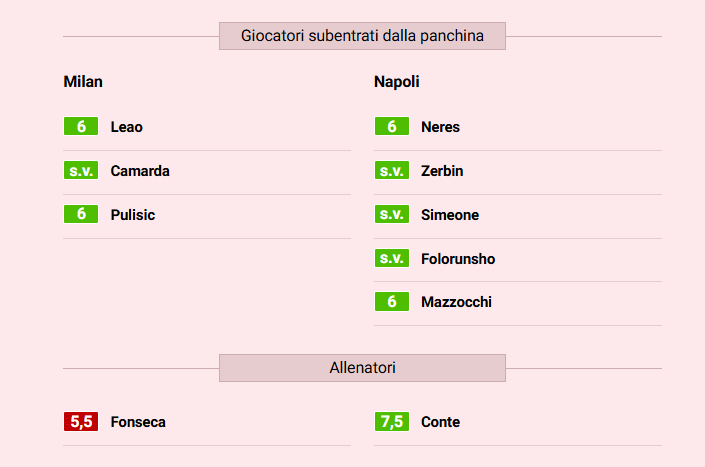The image size is (705, 467).
Task: Open Pulisic player entry
Action: pyautogui.click(x=133, y=215)
